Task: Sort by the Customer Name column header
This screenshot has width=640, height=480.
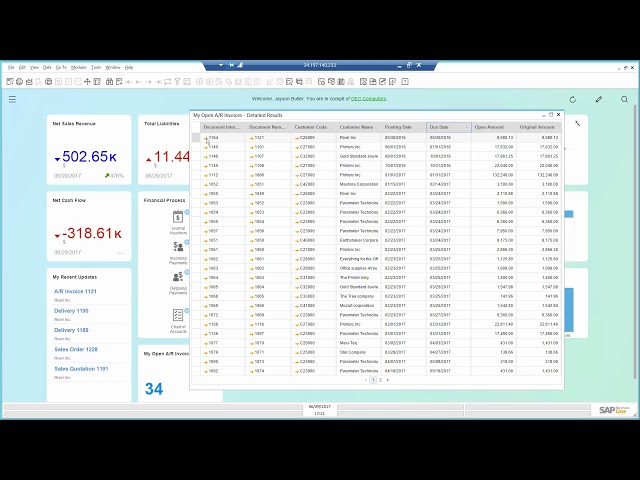Action: pyautogui.click(x=359, y=127)
